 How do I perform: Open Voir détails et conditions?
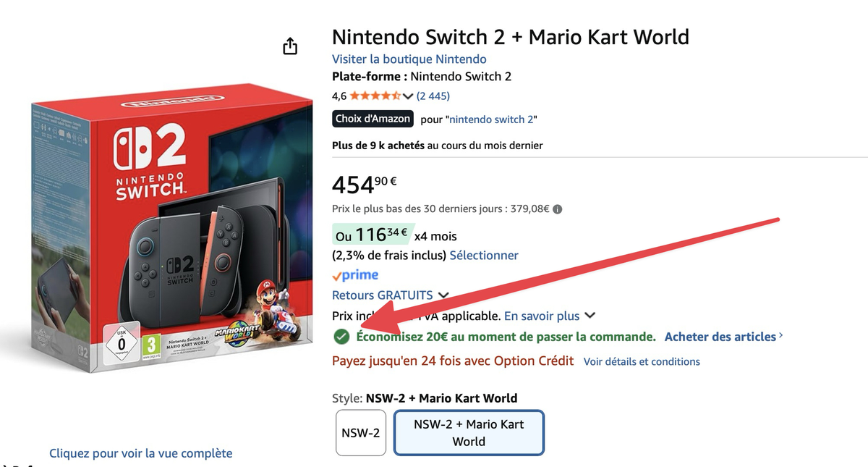pos(641,361)
